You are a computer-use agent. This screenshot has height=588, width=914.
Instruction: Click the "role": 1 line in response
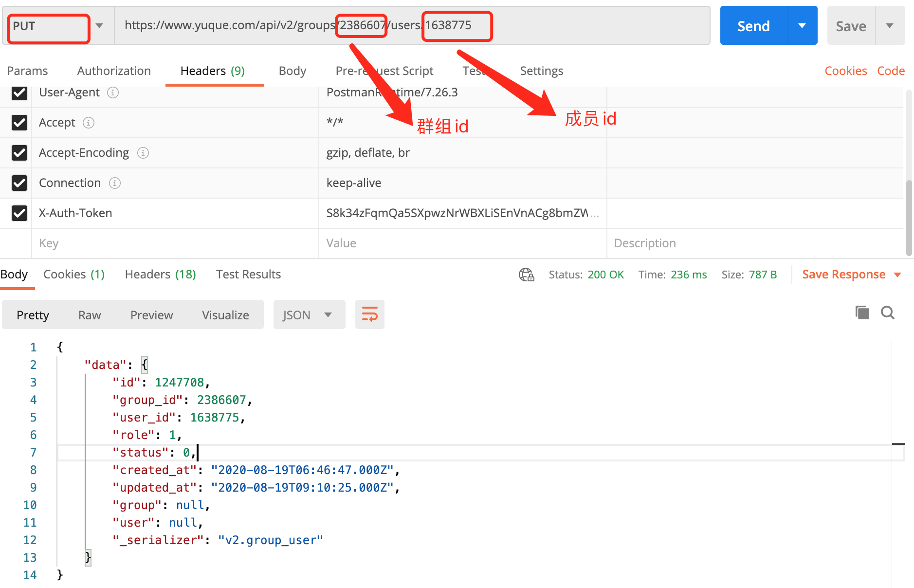[147, 435]
